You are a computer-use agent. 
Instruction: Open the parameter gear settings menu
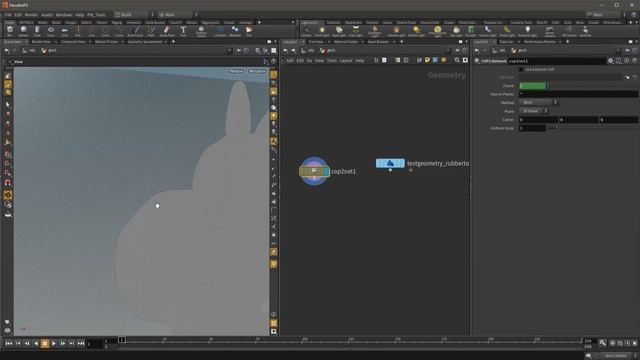(610, 61)
